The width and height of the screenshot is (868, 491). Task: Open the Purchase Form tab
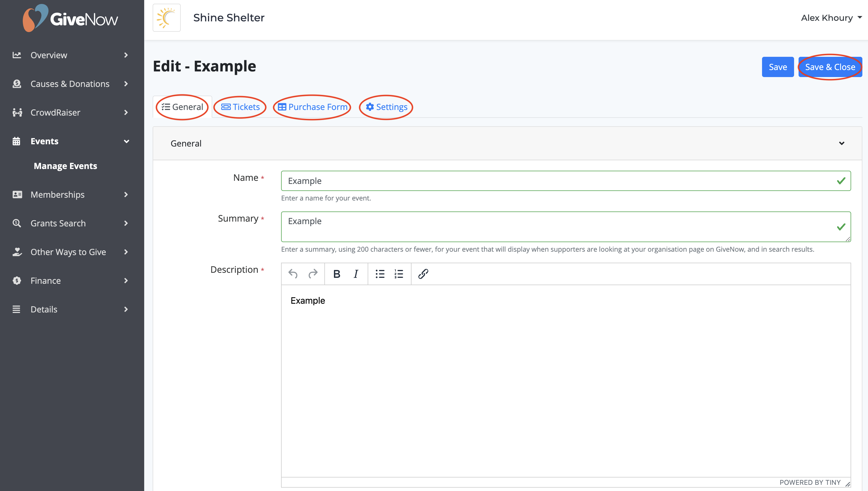click(x=313, y=107)
